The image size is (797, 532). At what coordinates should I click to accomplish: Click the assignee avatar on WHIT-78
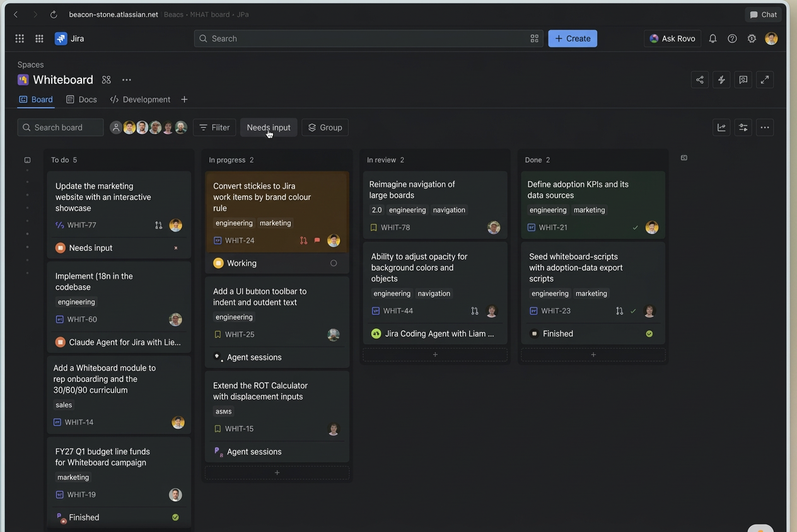tap(494, 228)
